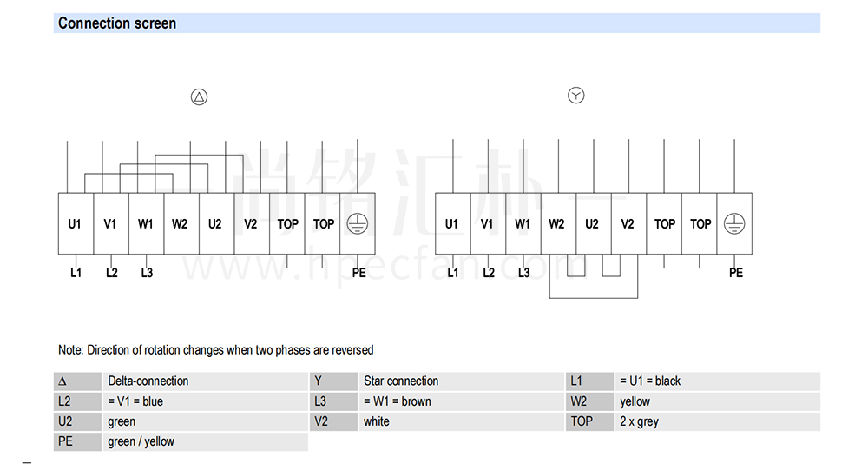Select the U1 terminal in delta diagram
This screenshot has width=868, height=464.
click(x=76, y=224)
